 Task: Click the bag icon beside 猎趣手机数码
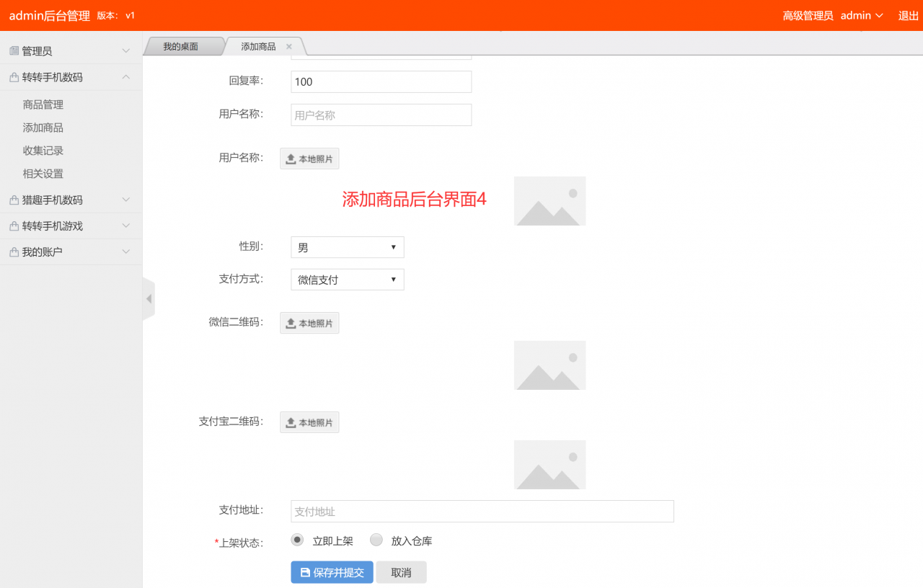point(14,200)
